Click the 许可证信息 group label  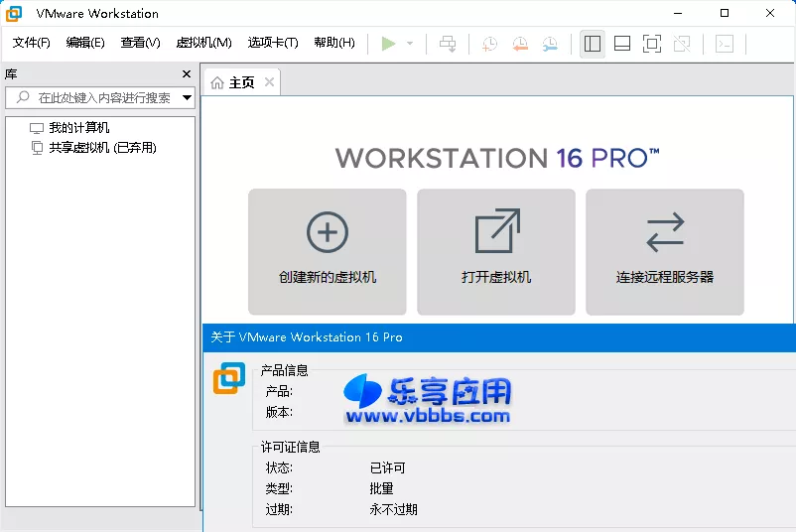pos(291,447)
